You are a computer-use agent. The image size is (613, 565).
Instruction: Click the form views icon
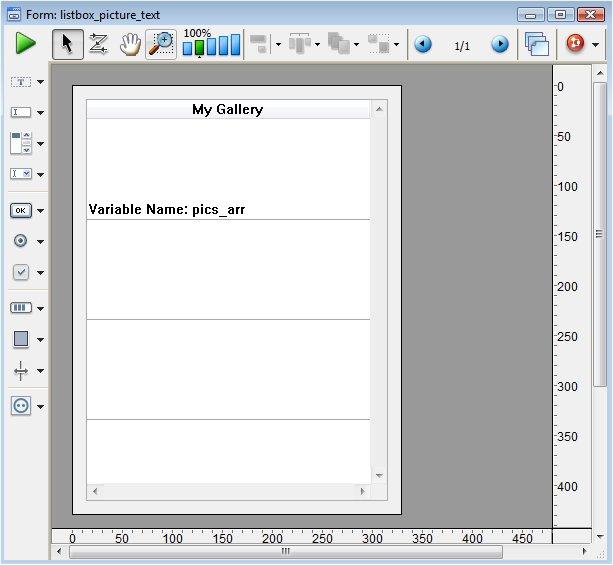coord(537,45)
